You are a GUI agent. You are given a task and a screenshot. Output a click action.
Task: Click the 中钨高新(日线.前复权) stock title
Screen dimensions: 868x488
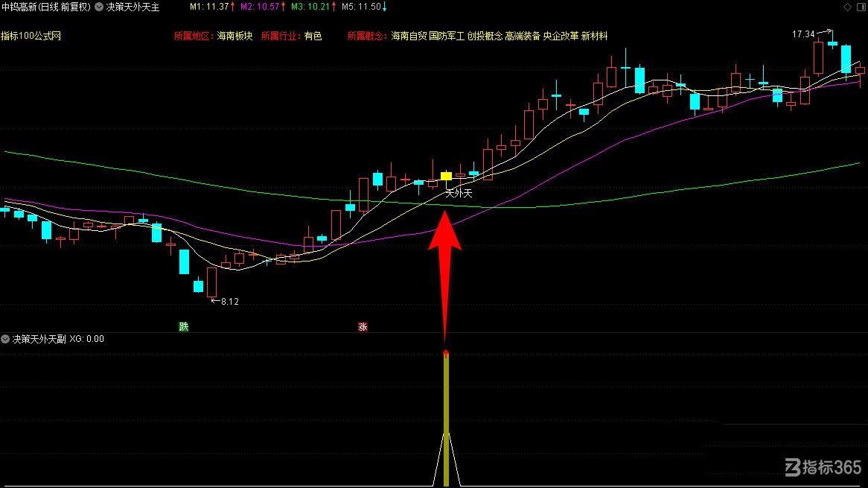click(x=46, y=7)
